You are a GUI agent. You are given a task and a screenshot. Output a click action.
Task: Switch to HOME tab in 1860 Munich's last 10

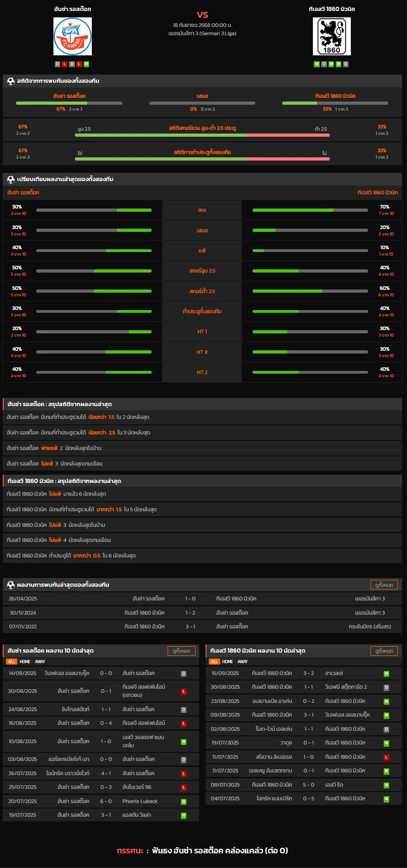pos(227,662)
